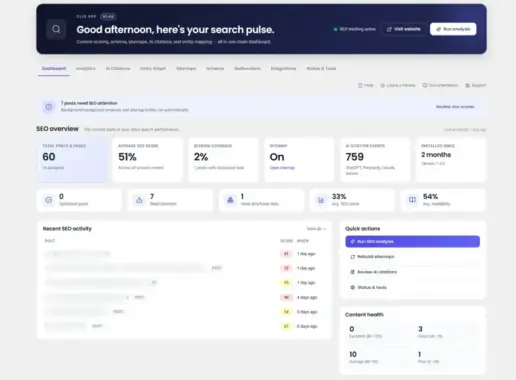516x380 pixels.
Task: Click the Run analysis button in header
Action: [x=453, y=29]
